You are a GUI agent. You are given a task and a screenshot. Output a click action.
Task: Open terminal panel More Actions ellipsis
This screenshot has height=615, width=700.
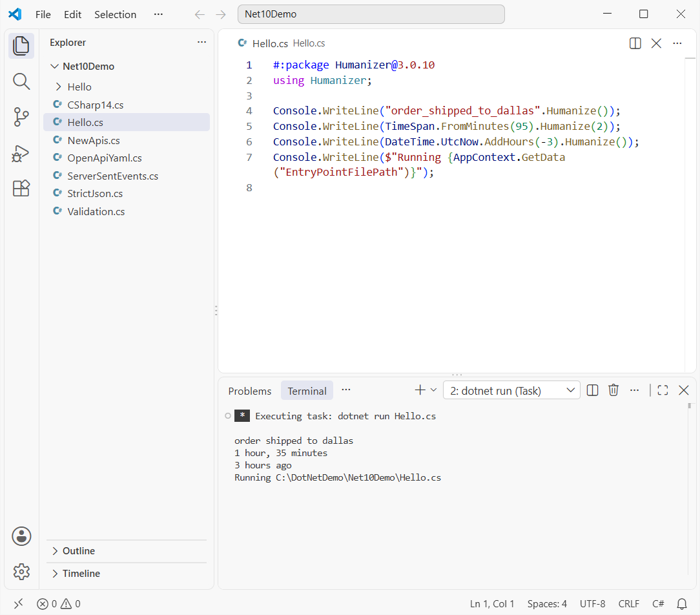[634, 390]
